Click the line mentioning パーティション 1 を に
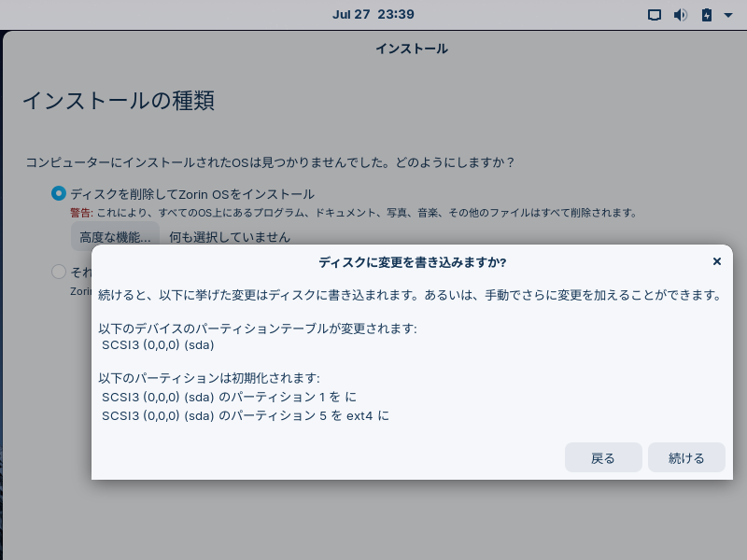The height and width of the screenshot is (560, 747). point(229,397)
